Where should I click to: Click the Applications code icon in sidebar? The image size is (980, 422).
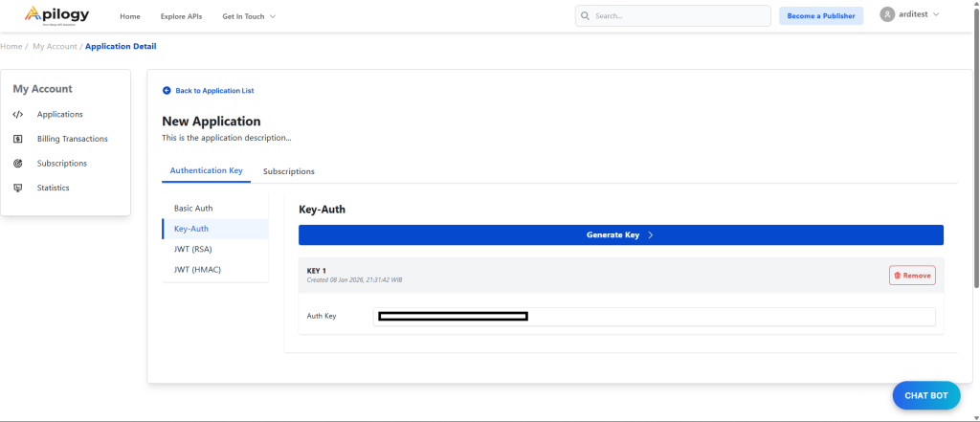click(x=18, y=115)
